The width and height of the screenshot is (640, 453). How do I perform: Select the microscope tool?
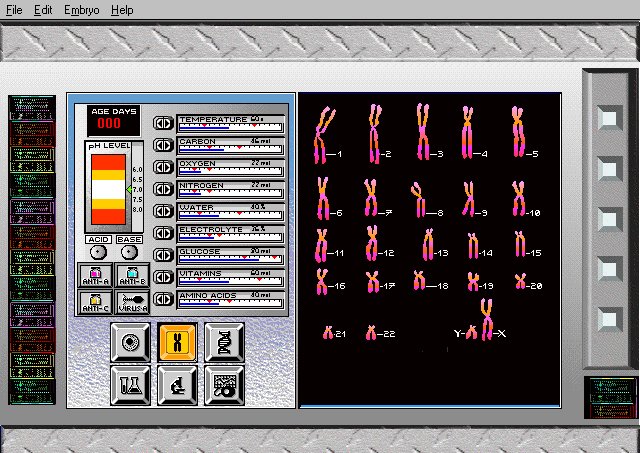[178, 383]
